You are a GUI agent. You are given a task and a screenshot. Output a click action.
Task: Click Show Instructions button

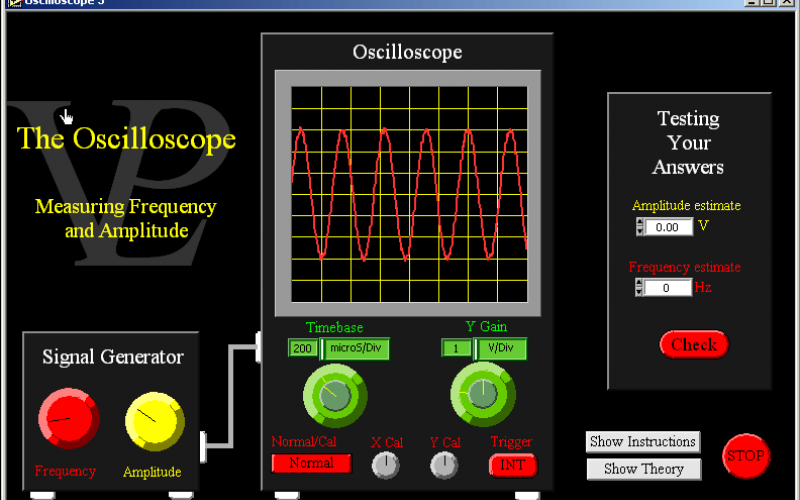(x=641, y=442)
